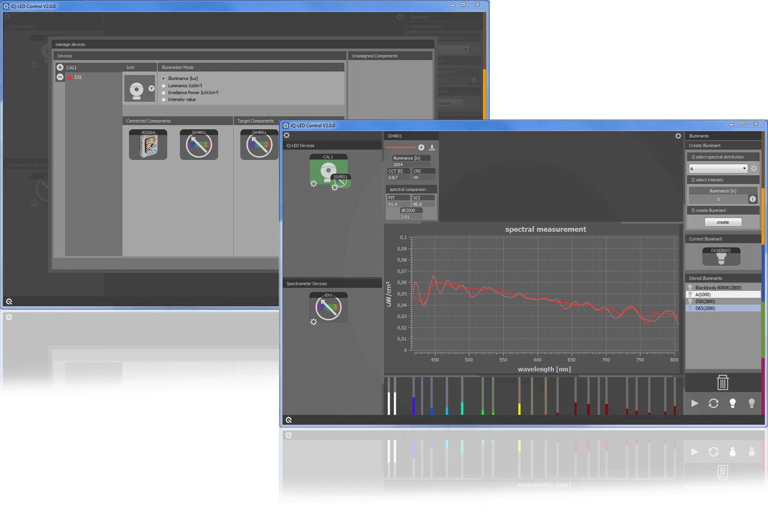The image size is (768, 532).
Task: Click the bulb icon beside Blackbody 8000K(2800)
Action: click(690, 287)
